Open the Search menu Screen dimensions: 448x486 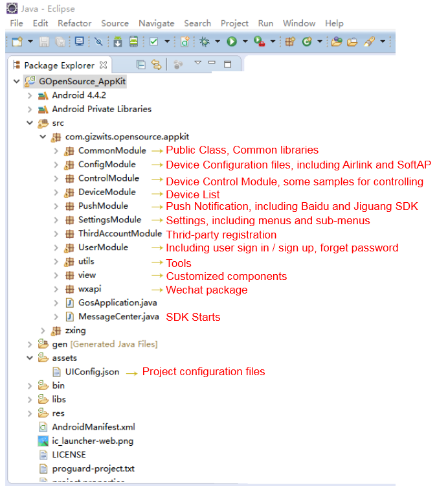[x=197, y=23]
